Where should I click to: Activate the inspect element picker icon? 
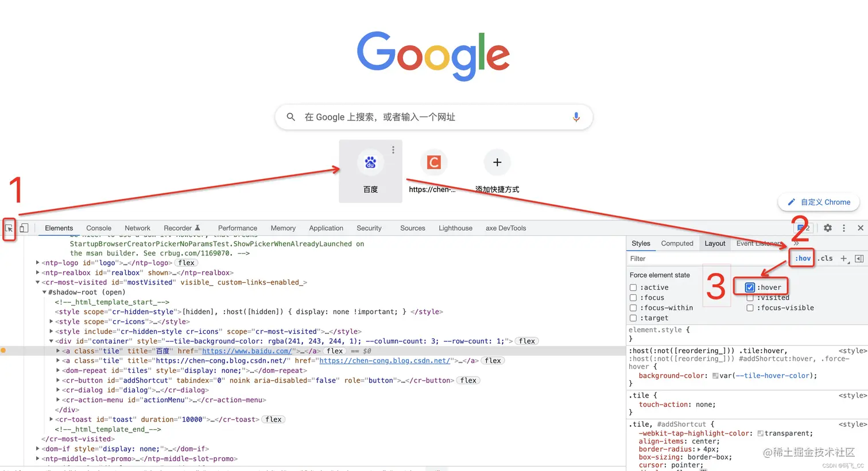(9, 228)
